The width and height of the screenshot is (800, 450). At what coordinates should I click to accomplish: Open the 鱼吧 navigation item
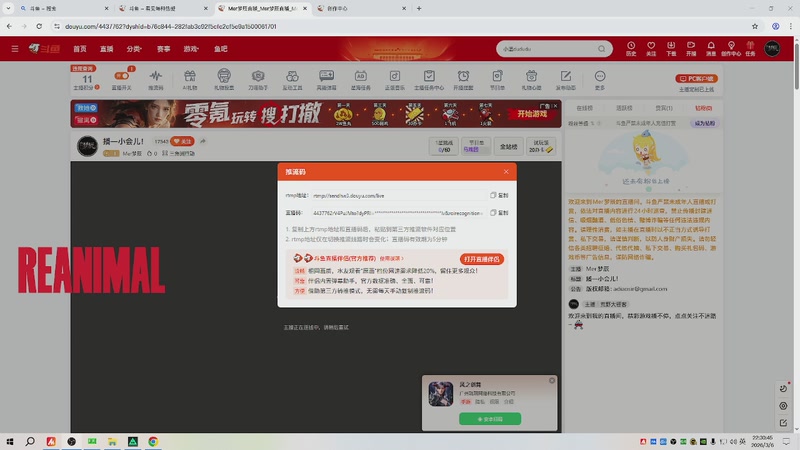click(x=221, y=49)
